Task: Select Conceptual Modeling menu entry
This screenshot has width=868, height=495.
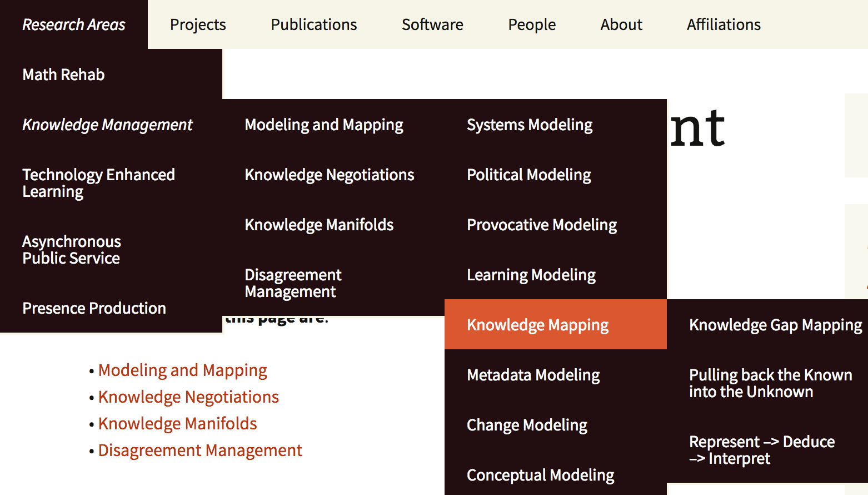Action: click(540, 475)
